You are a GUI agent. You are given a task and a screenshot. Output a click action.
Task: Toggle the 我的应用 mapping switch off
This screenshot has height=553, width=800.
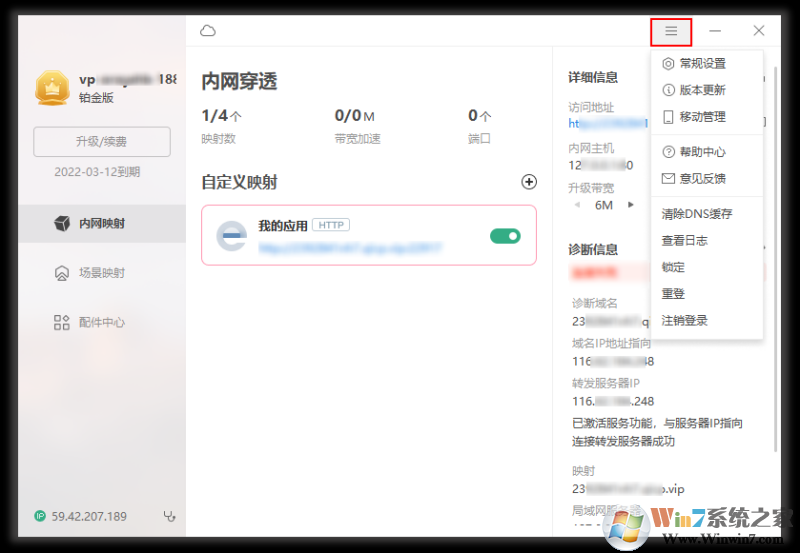(505, 236)
